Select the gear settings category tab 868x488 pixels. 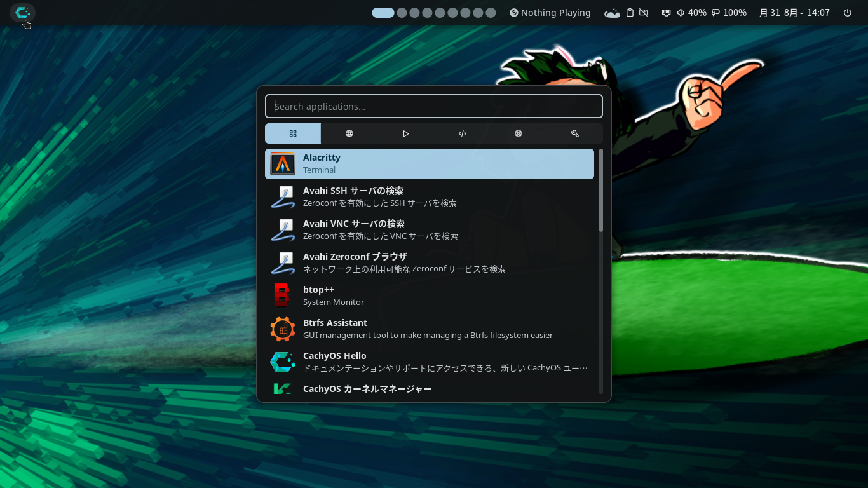pos(519,133)
